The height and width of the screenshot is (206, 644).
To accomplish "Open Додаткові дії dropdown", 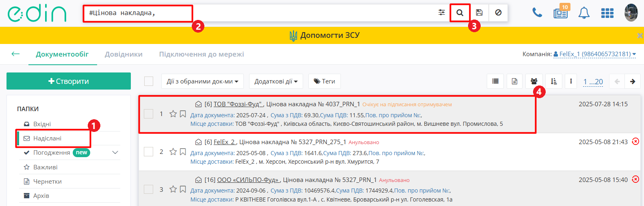I will pyautogui.click(x=276, y=81).
